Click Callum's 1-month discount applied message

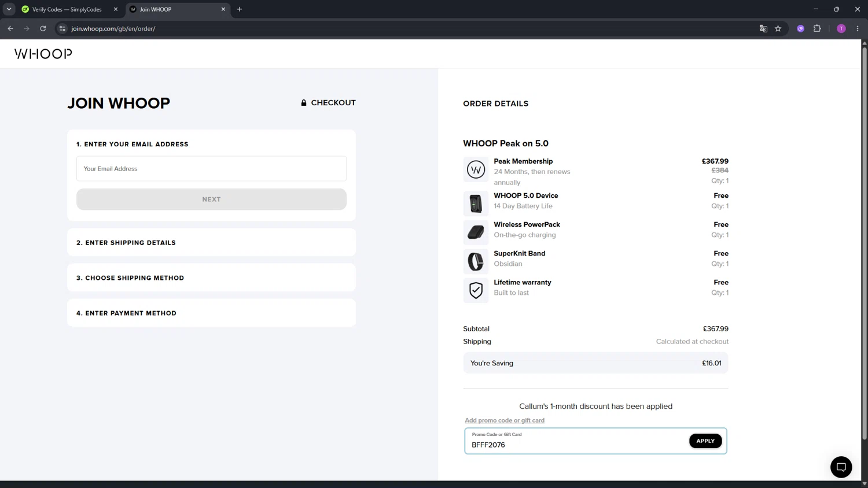point(595,406)
